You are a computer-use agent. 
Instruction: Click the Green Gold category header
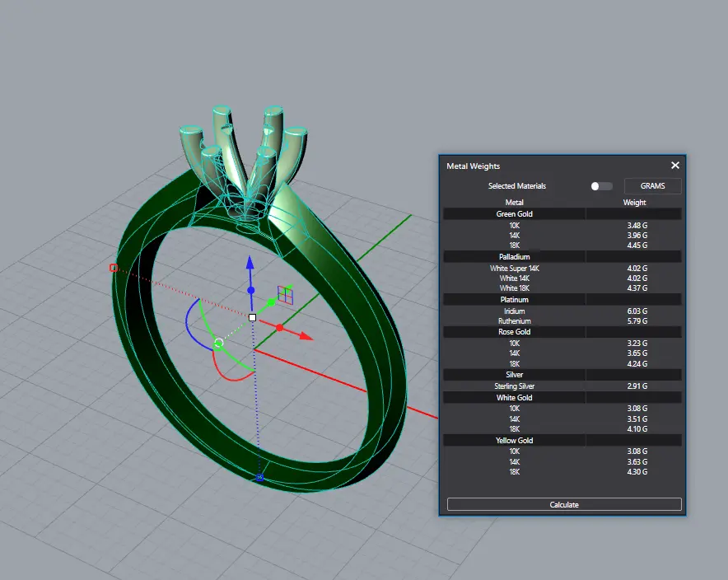point(514,214)
